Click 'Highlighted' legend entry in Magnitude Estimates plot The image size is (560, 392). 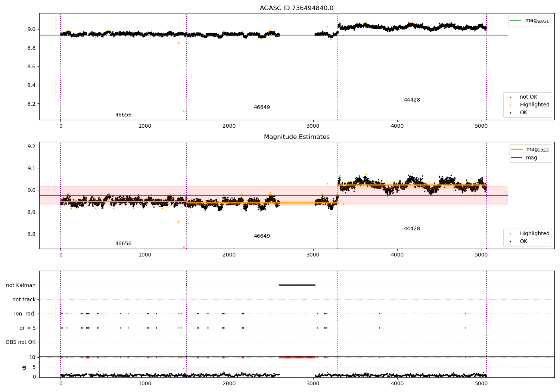[535, 234]
